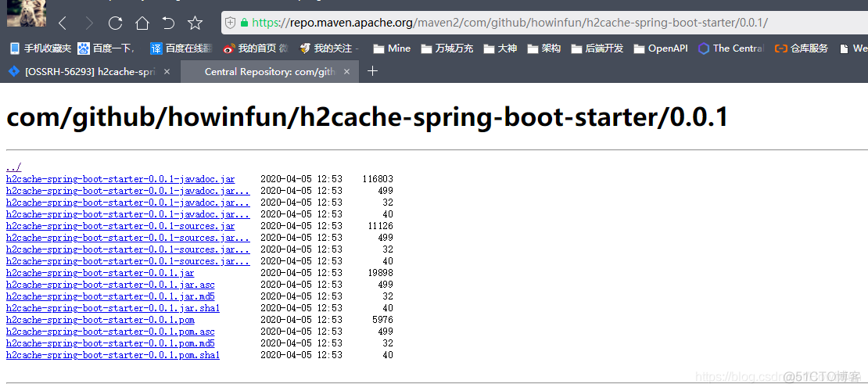Open the 0.0.1.pom.asc signature link
868x391 pixels.
110,332
